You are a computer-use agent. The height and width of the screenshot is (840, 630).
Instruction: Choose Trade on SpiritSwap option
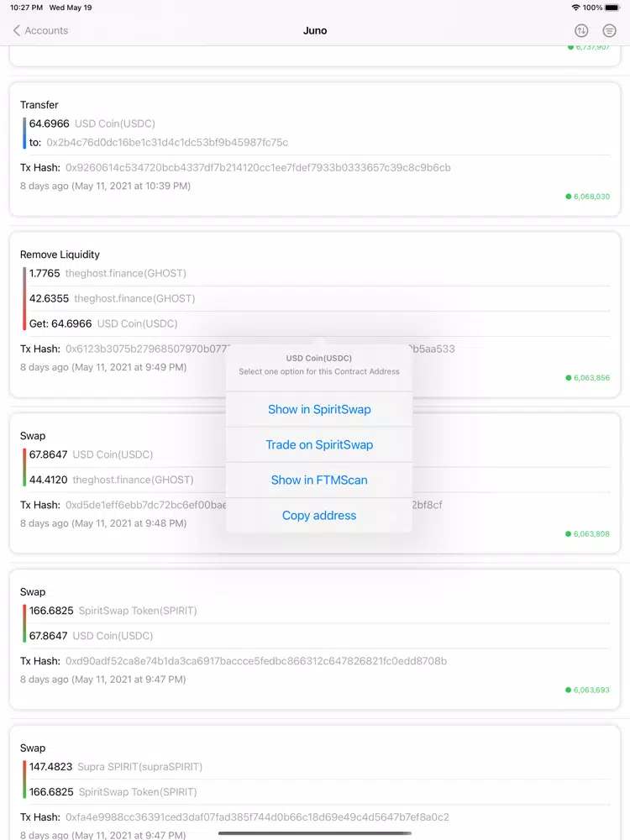[x=319, y=444]
